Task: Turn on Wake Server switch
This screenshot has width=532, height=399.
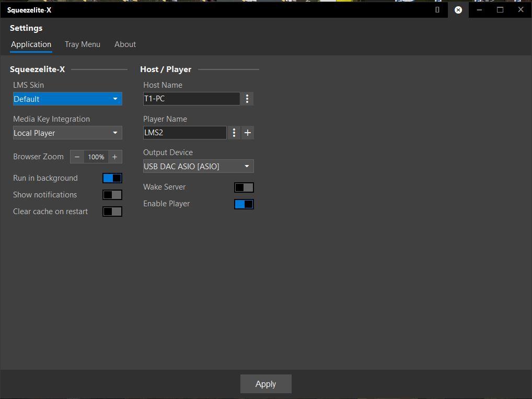Action: (244, 187)
